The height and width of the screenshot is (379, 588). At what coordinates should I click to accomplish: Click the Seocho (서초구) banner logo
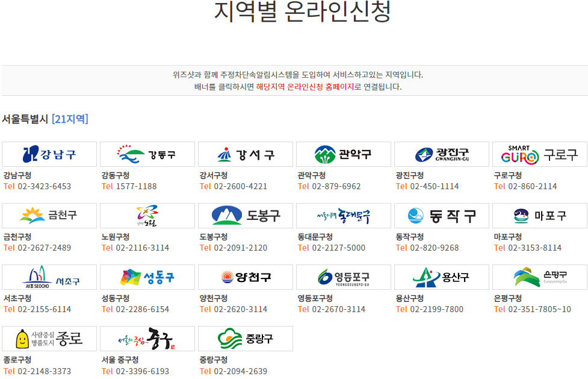(49, 277)
